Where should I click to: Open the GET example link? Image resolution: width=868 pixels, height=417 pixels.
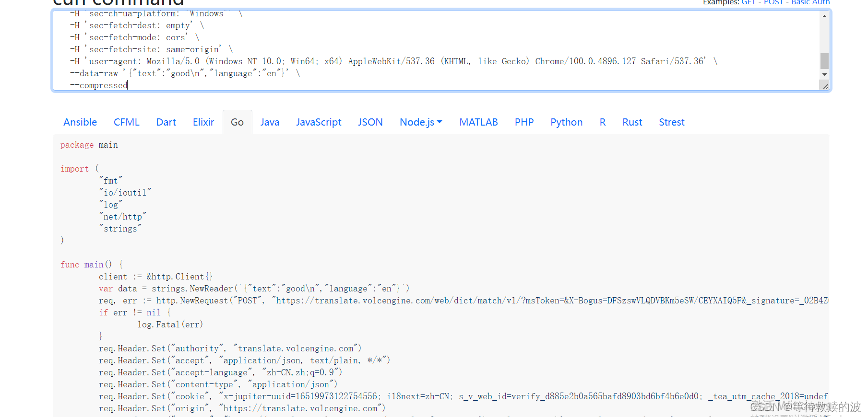(749, 2)
